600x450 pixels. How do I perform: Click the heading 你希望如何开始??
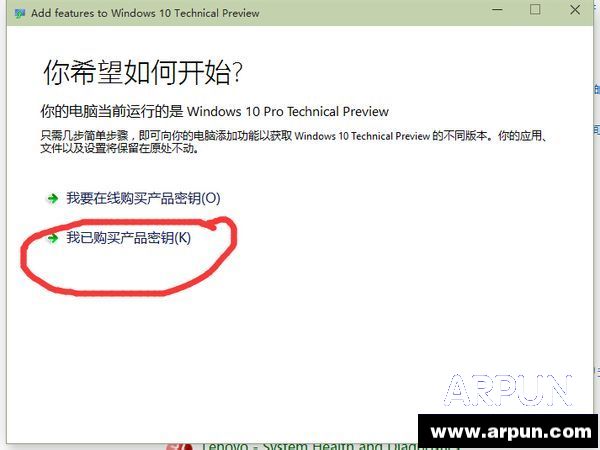point(143,72)
